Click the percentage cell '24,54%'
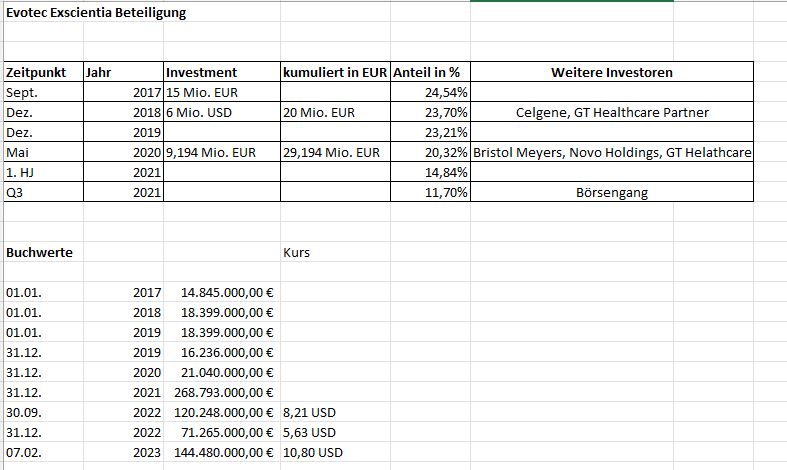Image resolution: width=787 pixels, height=470 pixels. click(430, 92)
